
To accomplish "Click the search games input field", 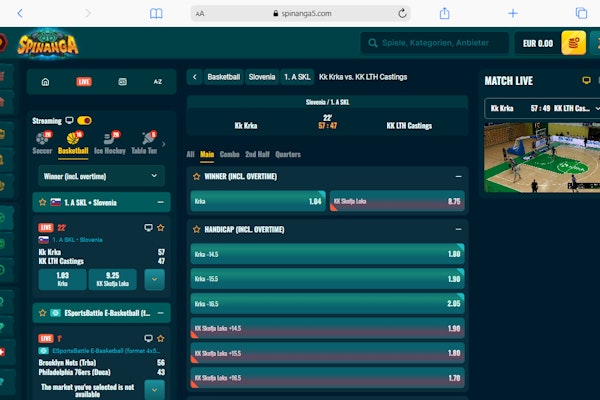I will pos(435,43).
